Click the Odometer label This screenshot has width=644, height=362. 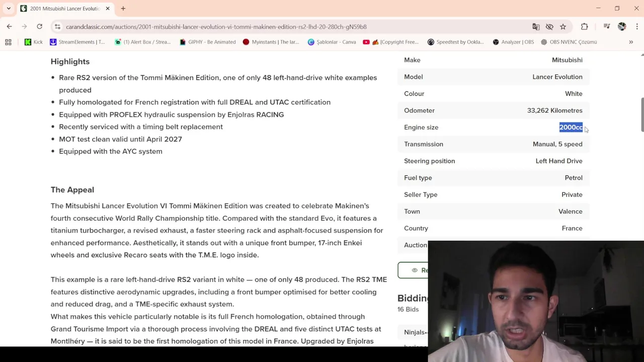click(419, 111)
